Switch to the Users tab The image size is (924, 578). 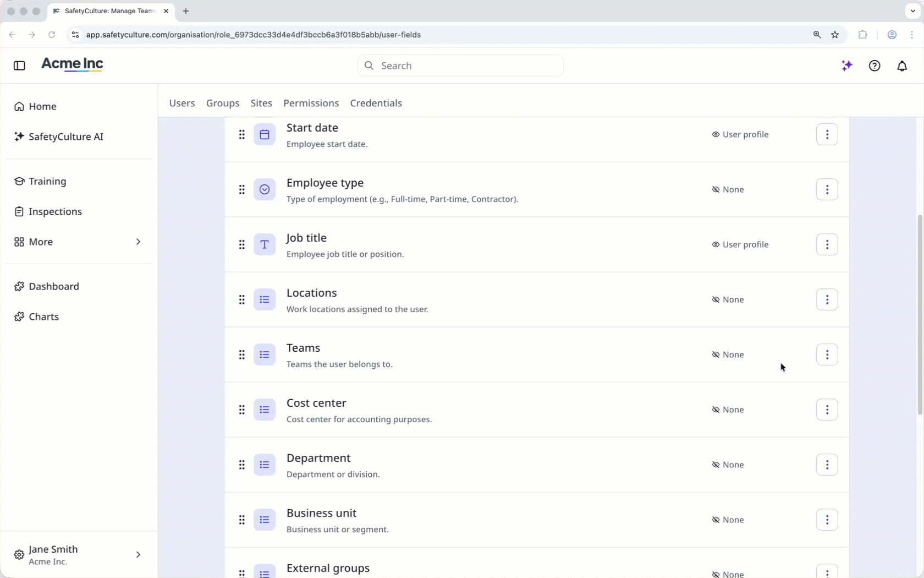click(182, 103)
